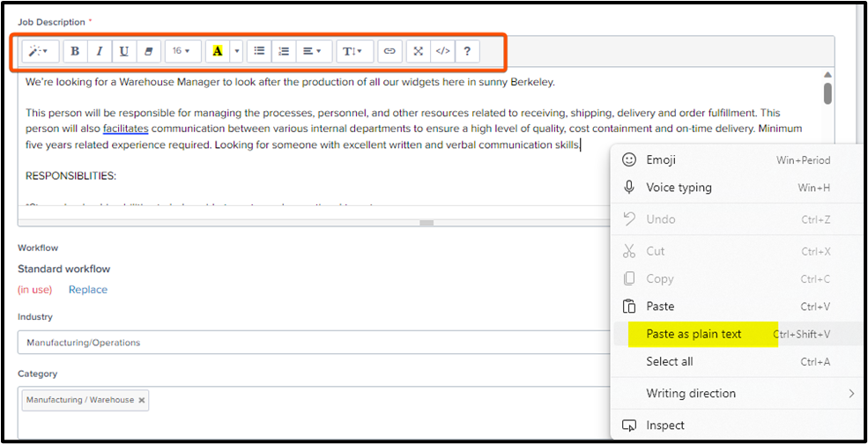Click the eraser remove-formatting icon
868x444 pixels.
pos(148,51)
